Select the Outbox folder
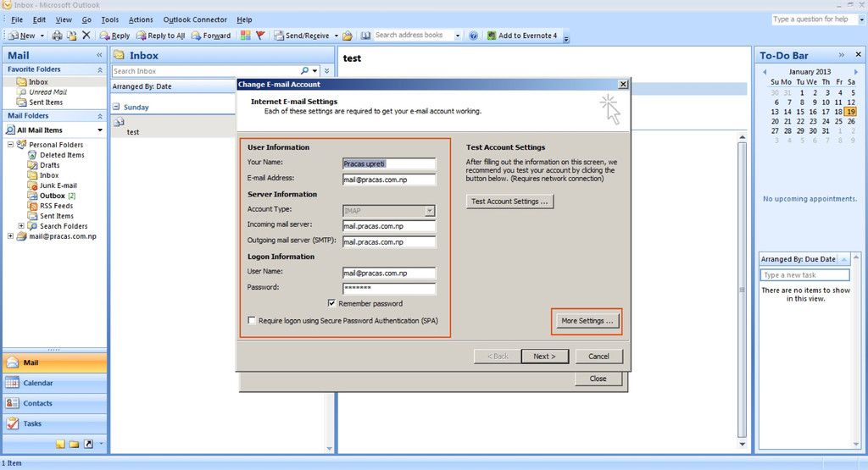 pos(52,196)
